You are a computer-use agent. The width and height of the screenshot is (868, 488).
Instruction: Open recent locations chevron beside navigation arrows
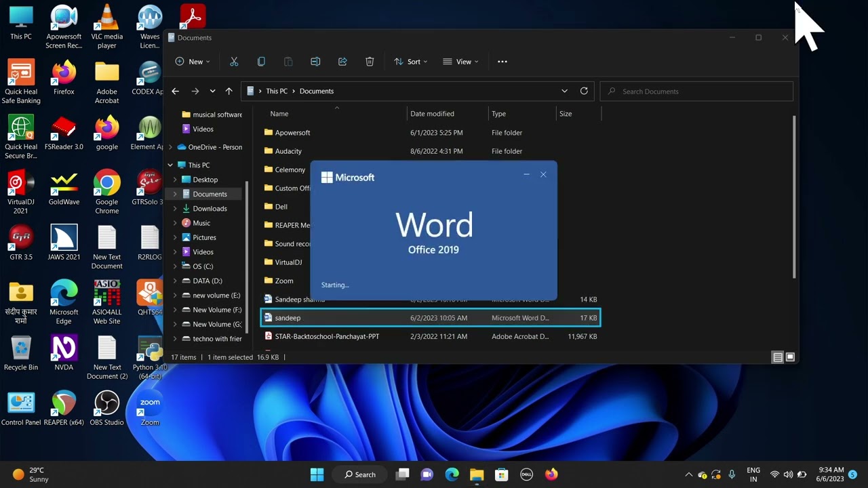click(212, 91)
